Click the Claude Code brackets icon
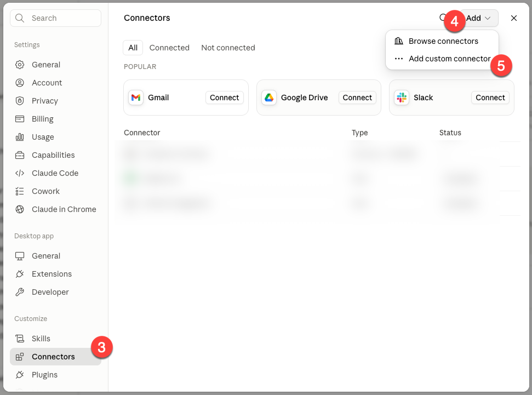 [x=20, y=173]
